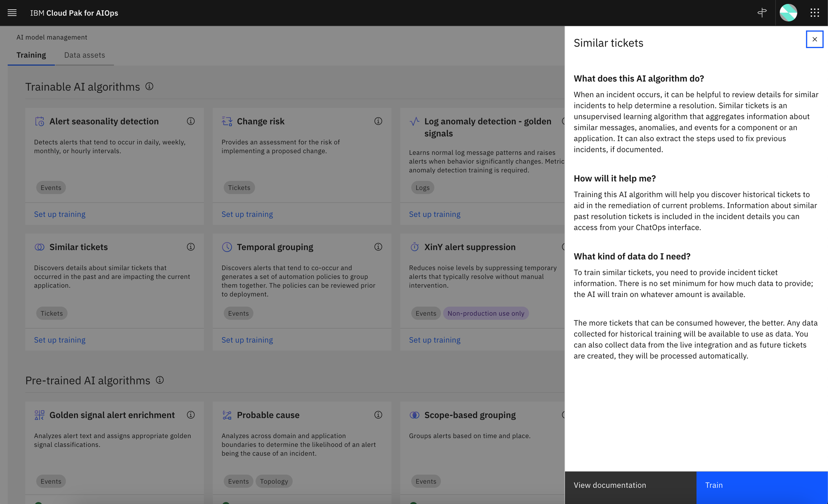Click info icon on Temporal grouping card

[378, 247]
